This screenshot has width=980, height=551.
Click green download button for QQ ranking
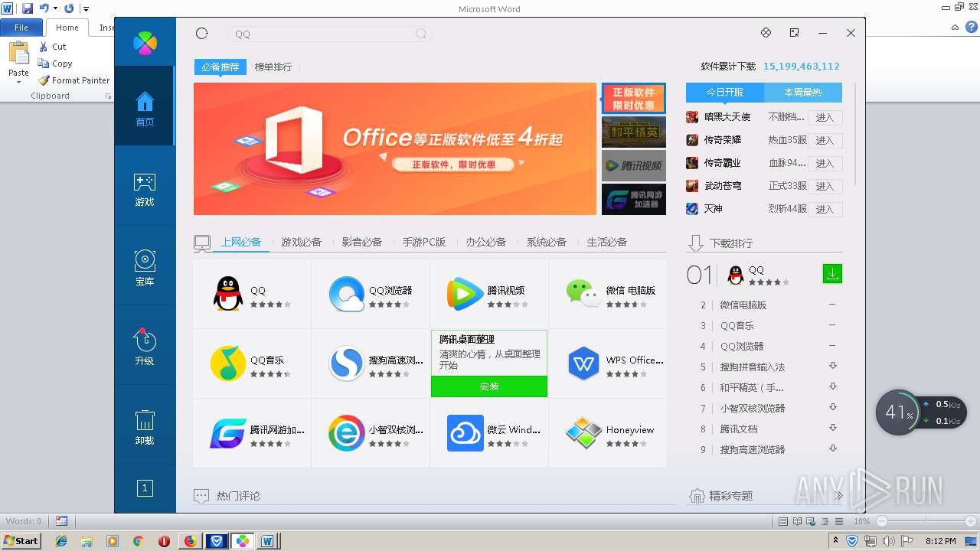832,273
